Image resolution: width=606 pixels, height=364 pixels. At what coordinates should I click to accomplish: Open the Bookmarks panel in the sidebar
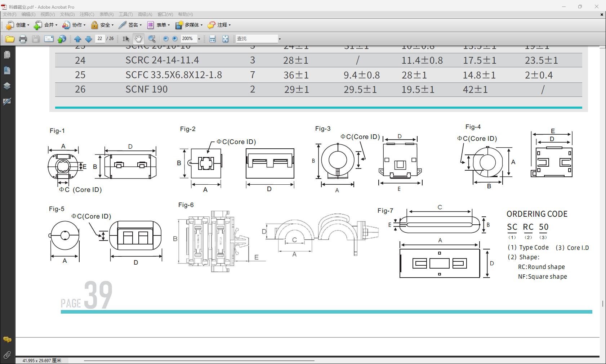click(x=7, y=70)
